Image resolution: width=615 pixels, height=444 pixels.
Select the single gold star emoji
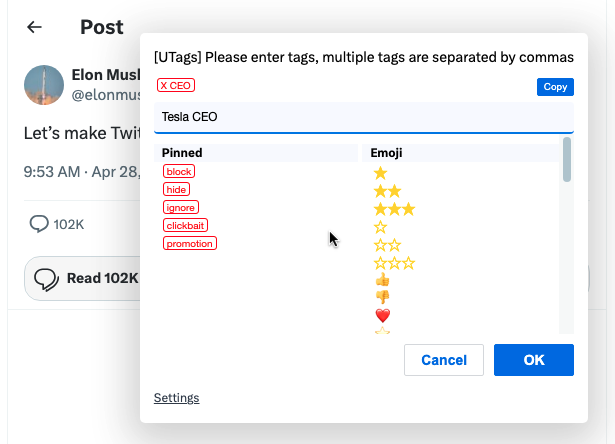[380, 173]
